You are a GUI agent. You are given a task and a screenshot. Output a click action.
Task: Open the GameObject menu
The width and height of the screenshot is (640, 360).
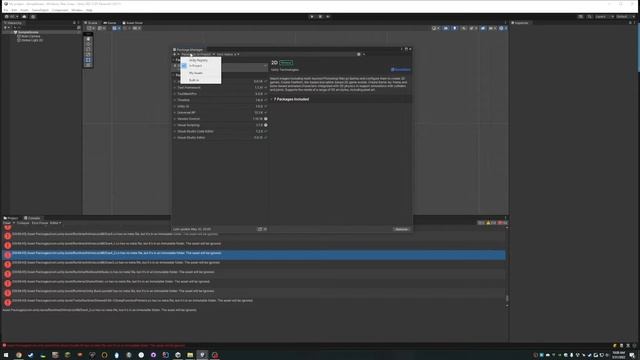(40, 10)
